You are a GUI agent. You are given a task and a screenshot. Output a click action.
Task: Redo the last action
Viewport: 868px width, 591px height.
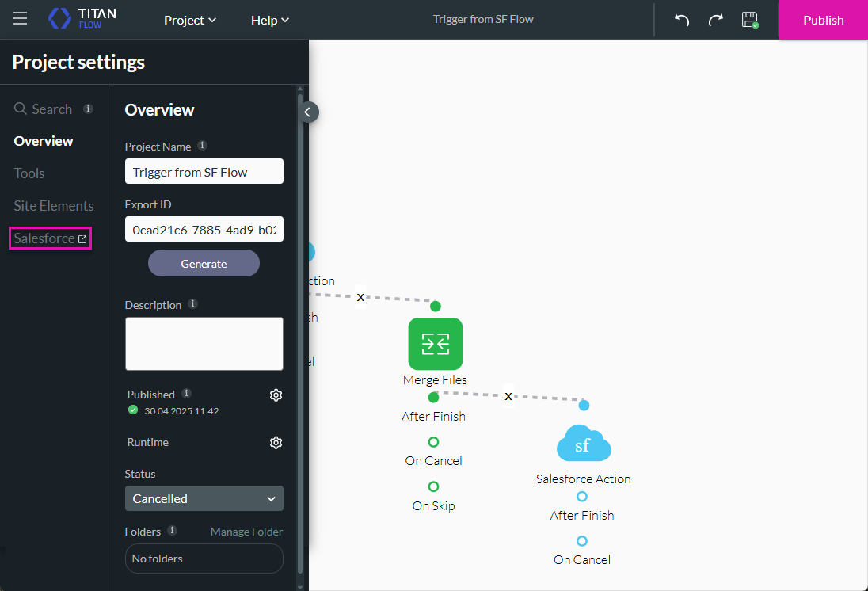pyautogui.click(x=716, y=20)
